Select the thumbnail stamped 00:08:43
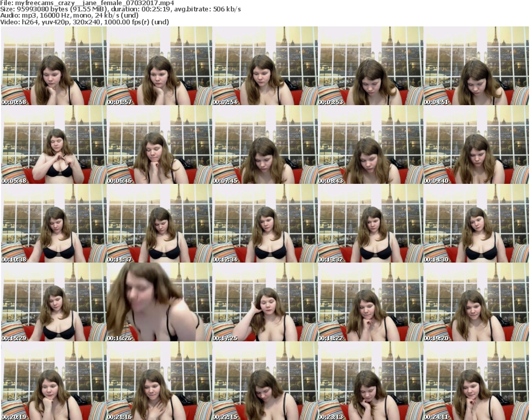The width and height of the screenshot is (530, 420). [x=371, y=144]
